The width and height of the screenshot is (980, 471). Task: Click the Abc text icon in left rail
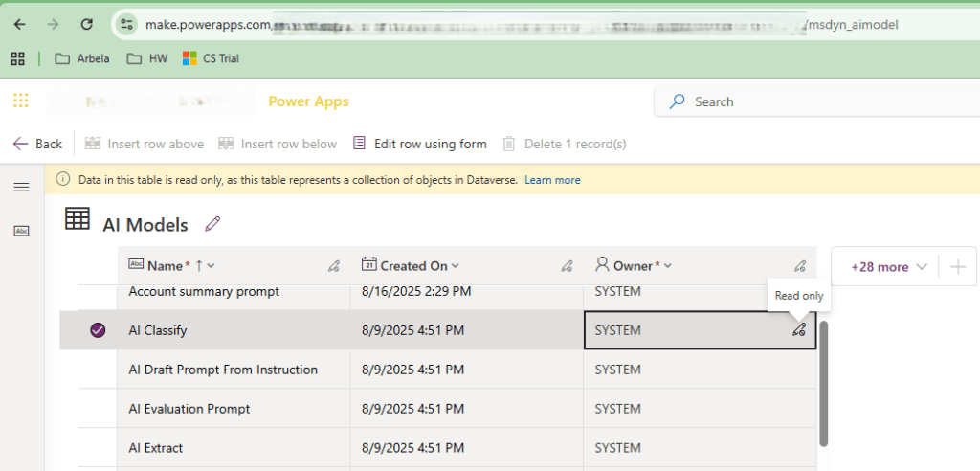tap(21, 231)
